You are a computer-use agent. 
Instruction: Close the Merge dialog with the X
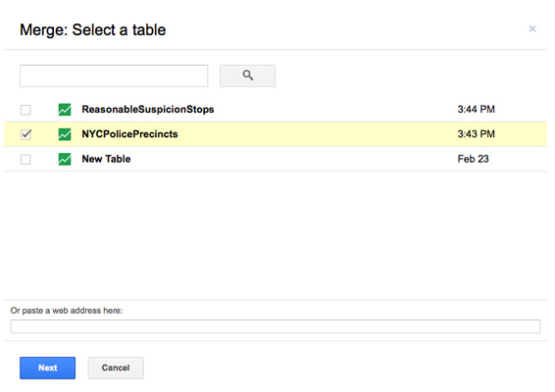point(532,28)
